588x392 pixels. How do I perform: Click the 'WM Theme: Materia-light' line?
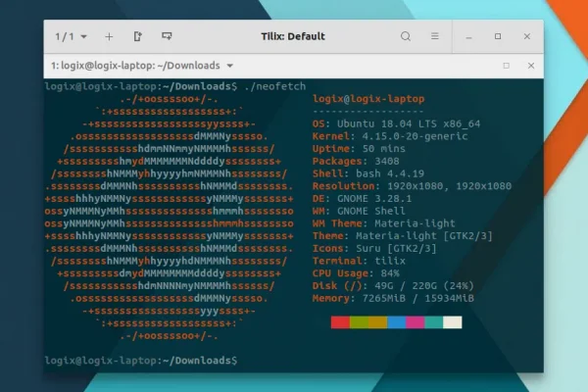coord(383,223)
